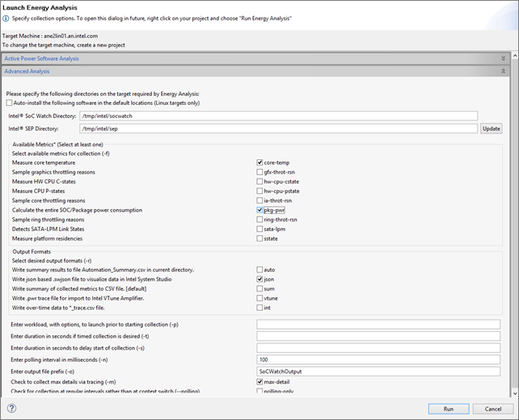Click the help question mark icon
Viewport: 519px width, 420px height.
pyautogui.click(x=11, y=408)
